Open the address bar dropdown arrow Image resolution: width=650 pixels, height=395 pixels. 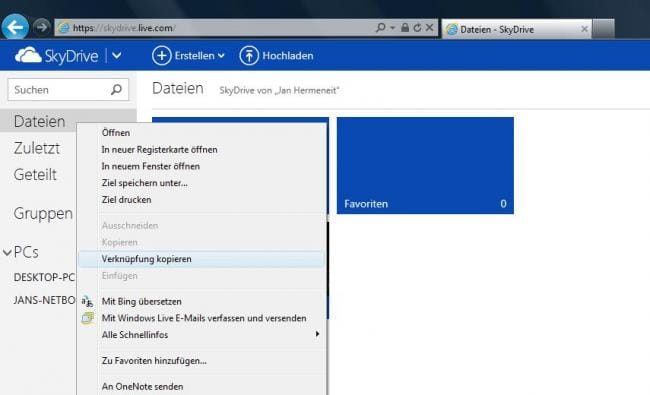[x=392, y=28]
